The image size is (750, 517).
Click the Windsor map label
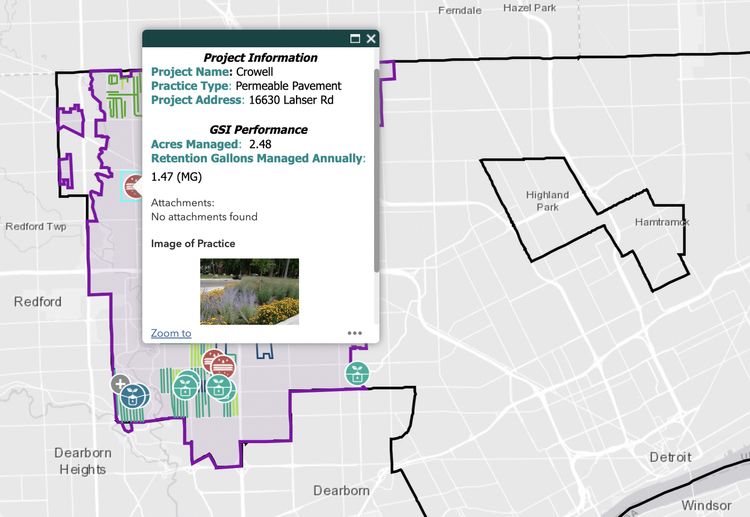706,506
